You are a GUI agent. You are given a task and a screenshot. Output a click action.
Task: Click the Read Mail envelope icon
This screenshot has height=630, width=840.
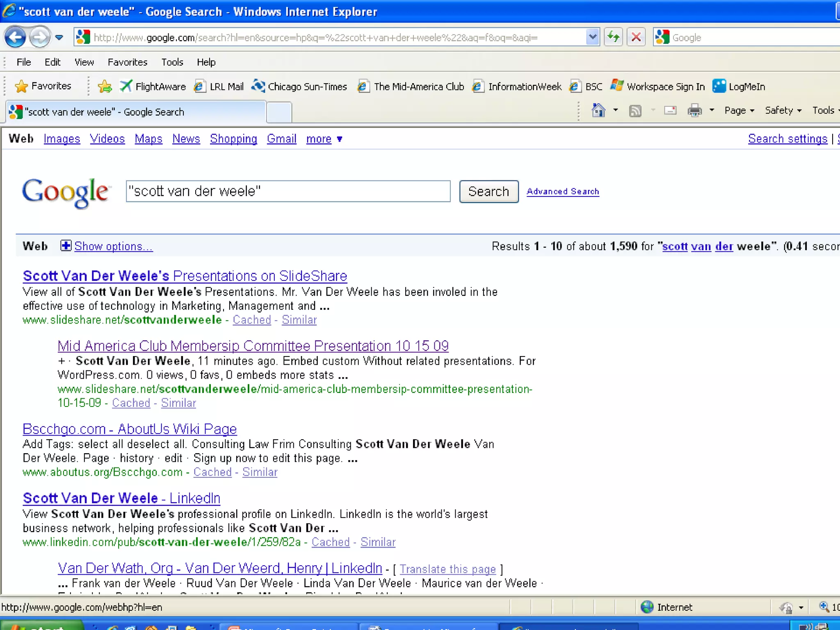670,110
